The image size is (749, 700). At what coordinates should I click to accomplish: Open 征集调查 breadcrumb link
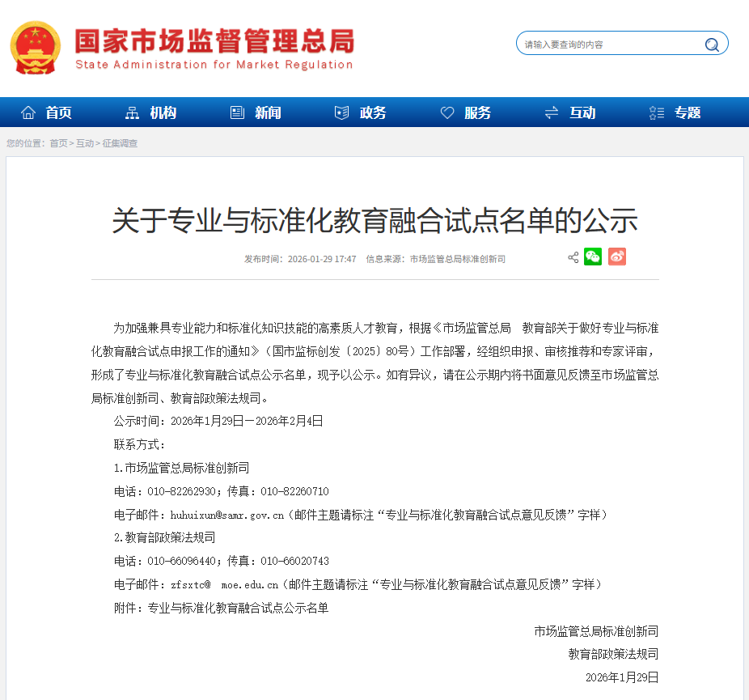[120, 143]
